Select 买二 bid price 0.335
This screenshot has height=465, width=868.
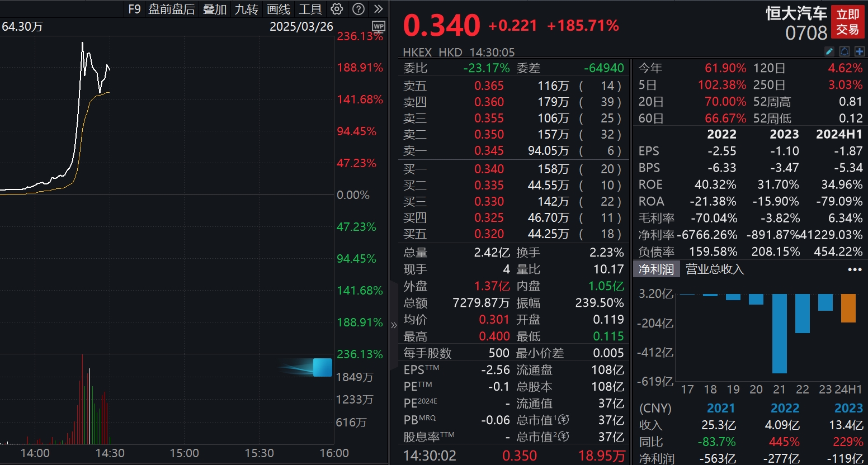click(489, 185)
